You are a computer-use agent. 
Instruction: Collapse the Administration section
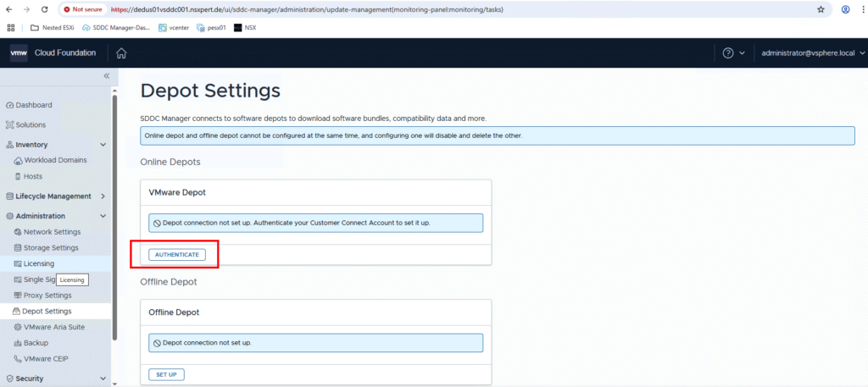[x=103, y=217]
